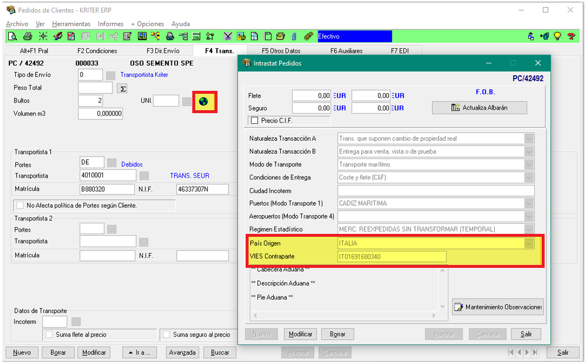Image resolution: width=588 pixels, height=364 pixels.
Task: Click the scissors cut toolbar icon
Action: click(227, 36)
